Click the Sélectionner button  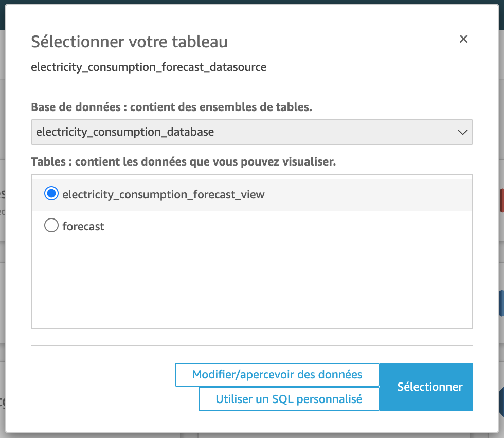tap(429, 387)
